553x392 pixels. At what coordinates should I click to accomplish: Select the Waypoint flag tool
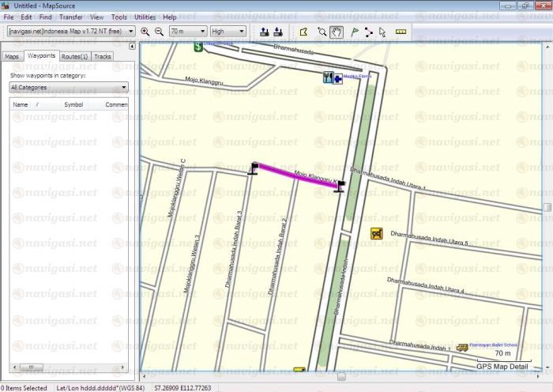tap(354, 32)
